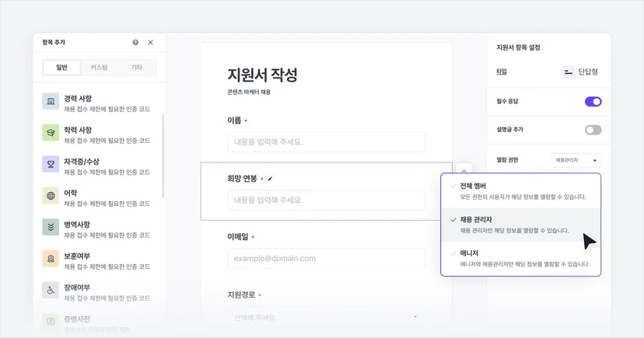Select the 자격증/수상 trophy icon
Image resolution: width=644 pixels, height=338 pixels.
[51, 165]
